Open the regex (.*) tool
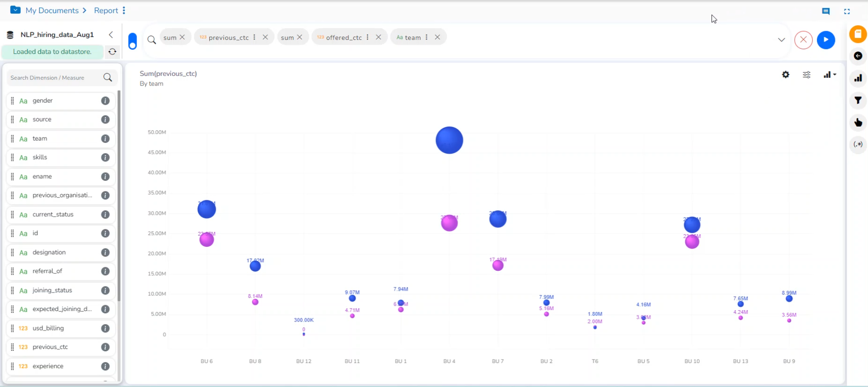The width and height of the screenshot is (868, 387). 858,145
